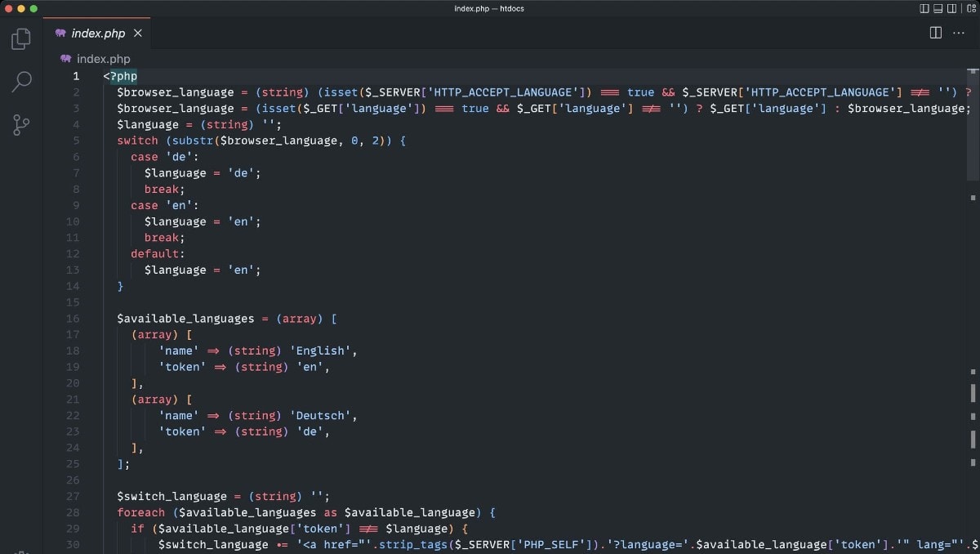The height and width of the screenshot is (554, 980).
Task: Click the PHP elephant icon in the tab
Action: pyautogui.click(x=60, y=34)
